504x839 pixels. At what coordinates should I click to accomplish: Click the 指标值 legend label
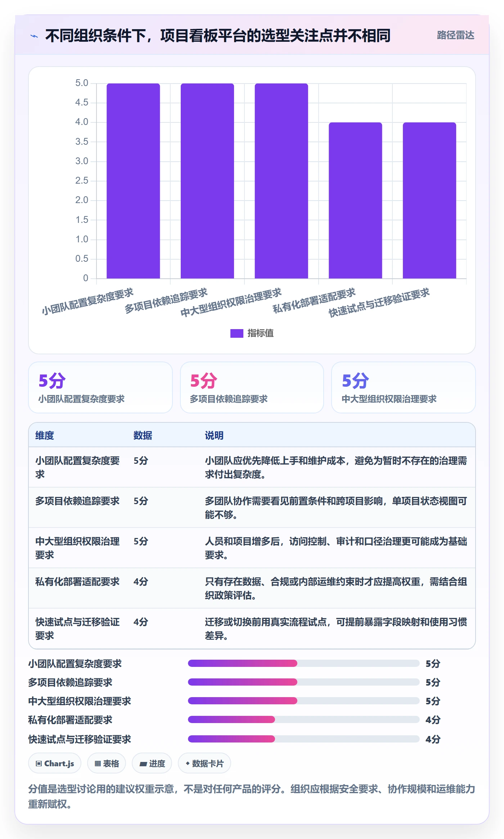pos(260,333)
